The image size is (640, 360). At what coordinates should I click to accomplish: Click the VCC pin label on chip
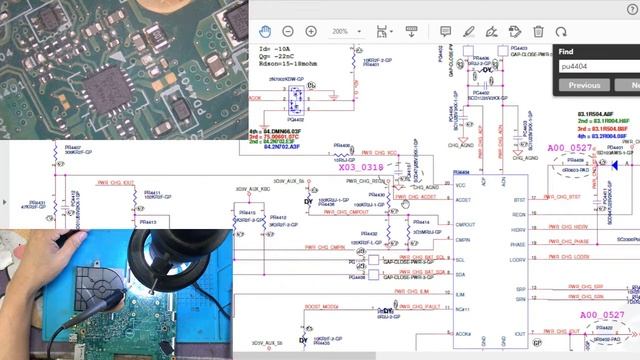[x=460, y=185]
